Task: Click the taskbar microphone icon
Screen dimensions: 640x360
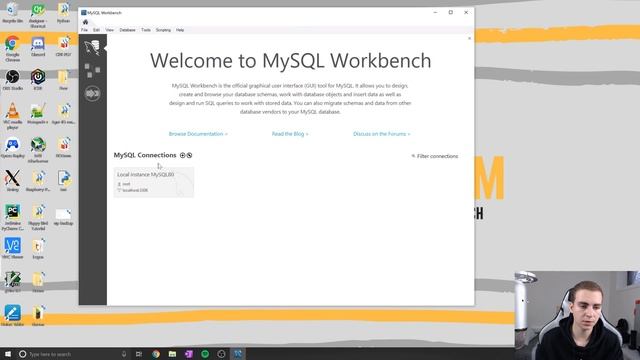Action: click(x=124, y=354)
